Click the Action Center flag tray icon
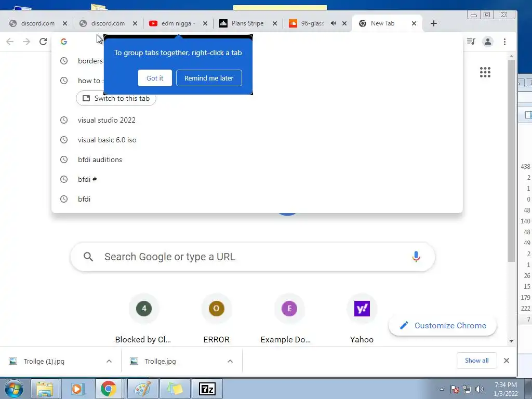532x399 pixels. point(455,389)
